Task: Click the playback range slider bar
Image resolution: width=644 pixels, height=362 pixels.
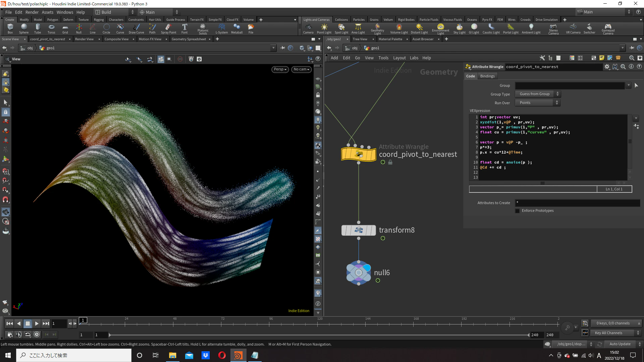Action: (319, 335)
